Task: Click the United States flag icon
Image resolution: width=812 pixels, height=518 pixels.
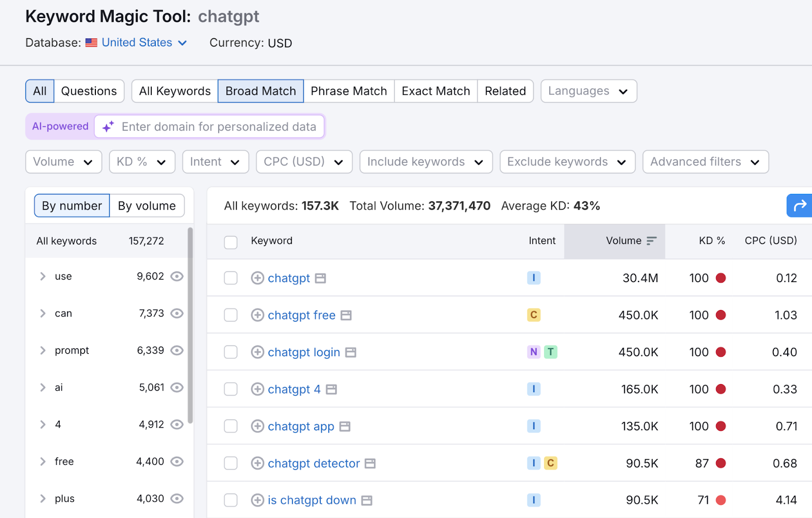Action: click(x=91, y=43)
